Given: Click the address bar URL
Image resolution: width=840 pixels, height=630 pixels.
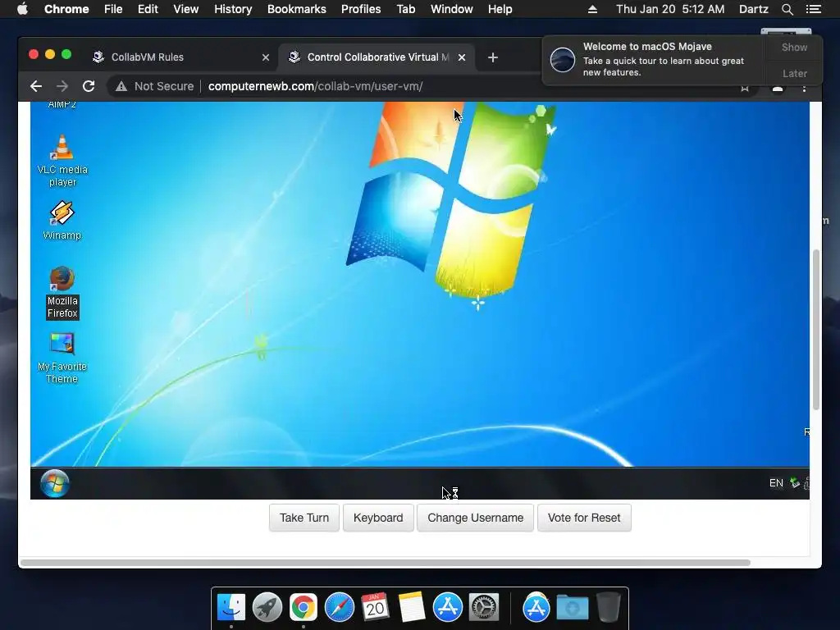Looking at the screenshot, I should [316, 86].
